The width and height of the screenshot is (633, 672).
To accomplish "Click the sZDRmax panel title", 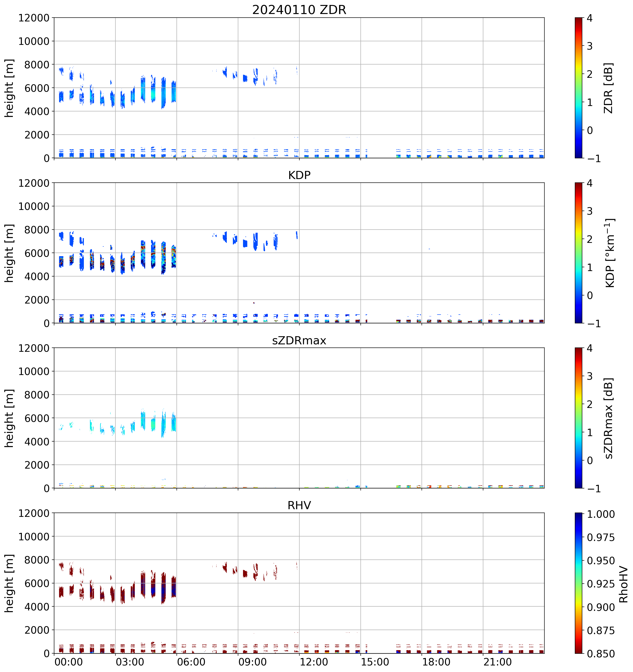I will pyautogui.click(x=299, y=340).
